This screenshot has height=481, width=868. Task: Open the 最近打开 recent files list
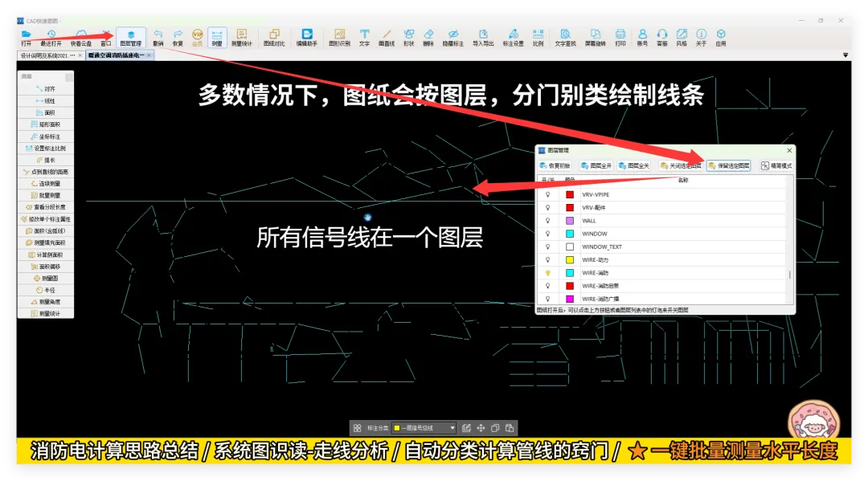coord(51,38)
